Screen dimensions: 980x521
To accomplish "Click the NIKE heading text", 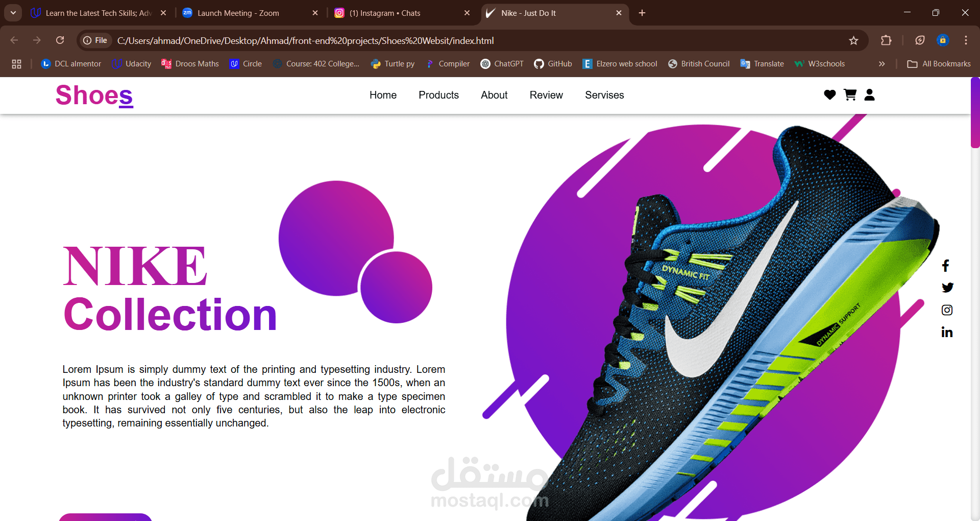I will click(135, 266).
